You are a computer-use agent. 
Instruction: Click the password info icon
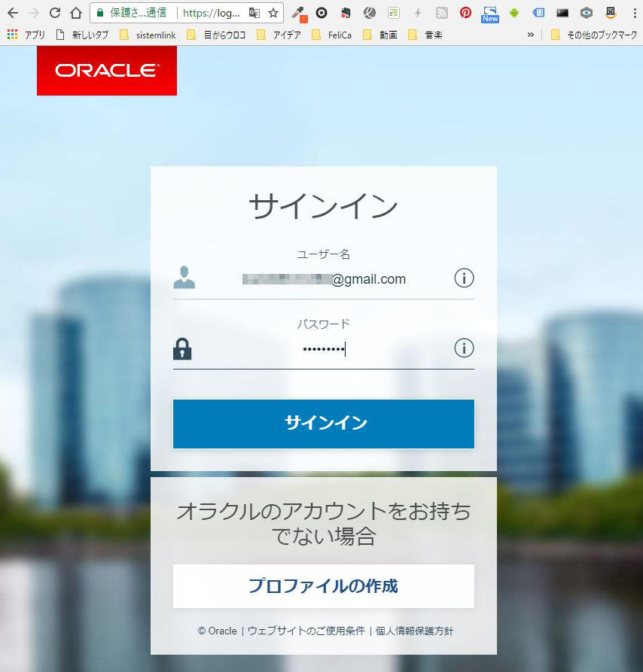[464, 348]
